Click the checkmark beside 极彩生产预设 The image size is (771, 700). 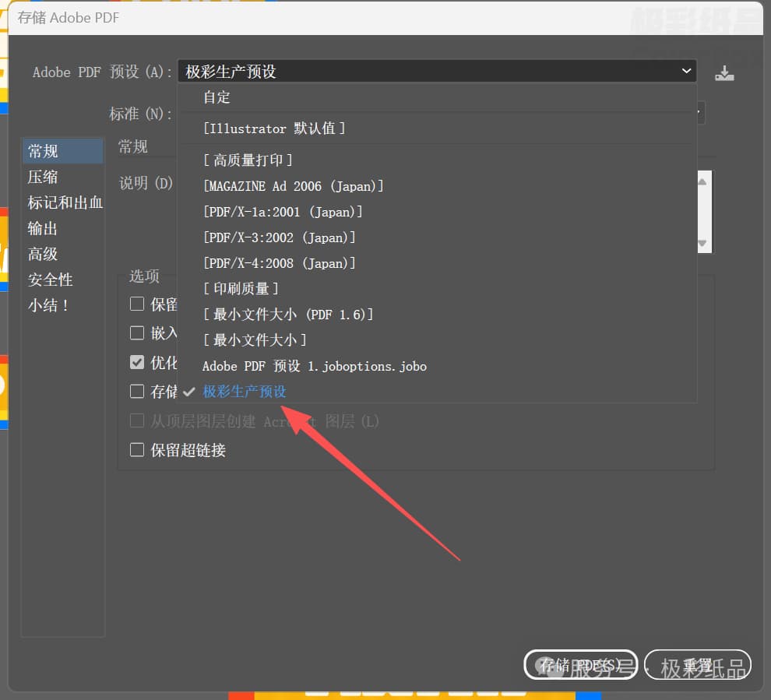pos(188,392)
